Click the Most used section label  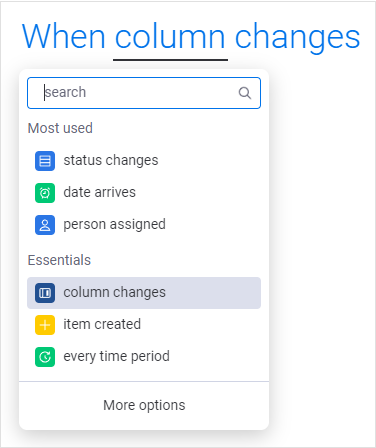[60, 128]
